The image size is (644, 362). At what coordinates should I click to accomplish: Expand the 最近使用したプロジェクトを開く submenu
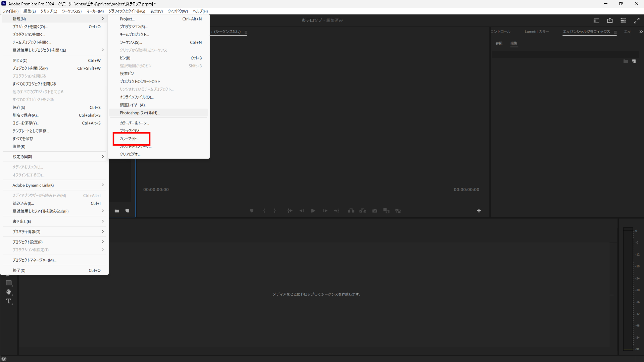54,50
